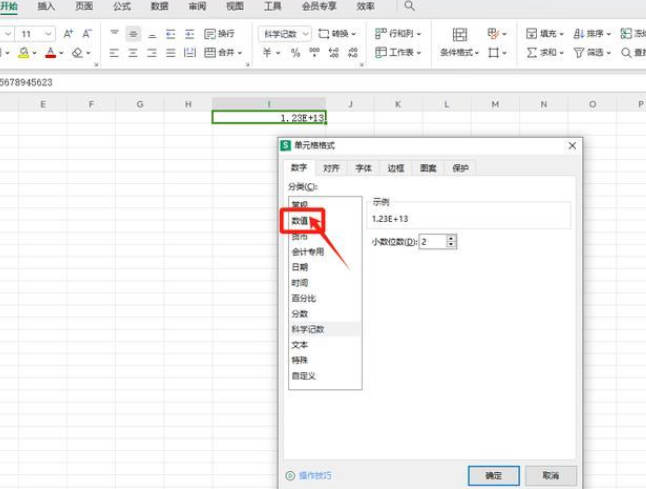Toggle middle vertical alignment

click(x=133, y=33)
